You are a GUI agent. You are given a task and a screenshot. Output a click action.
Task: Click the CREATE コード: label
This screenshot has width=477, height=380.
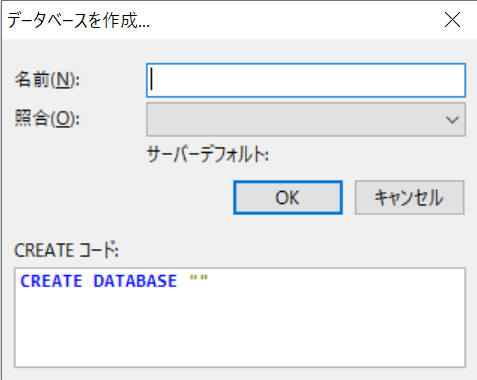[x=66, y=250]
